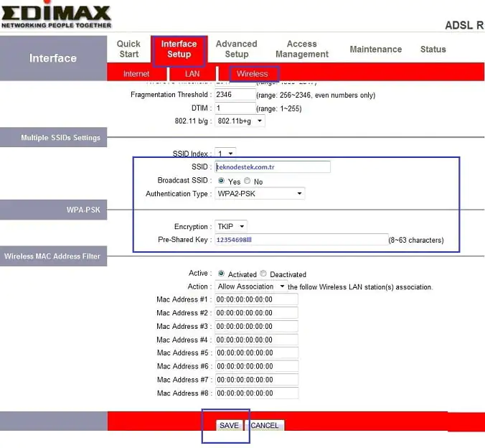The image size is (485, 448).
Task: Select Broadcast SSID Yes option
Action: [x=221, y=181]
